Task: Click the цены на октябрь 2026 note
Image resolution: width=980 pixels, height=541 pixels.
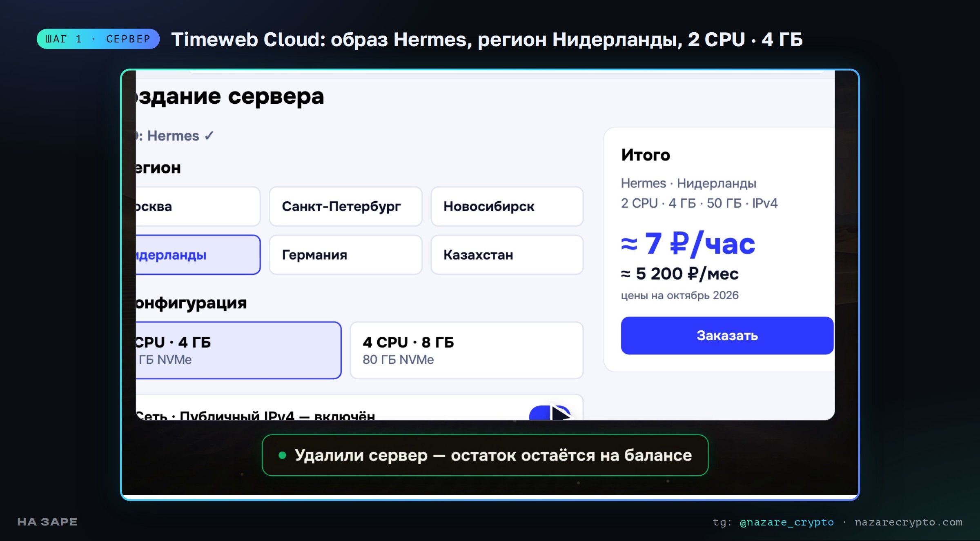Action: tap(679, 295)
